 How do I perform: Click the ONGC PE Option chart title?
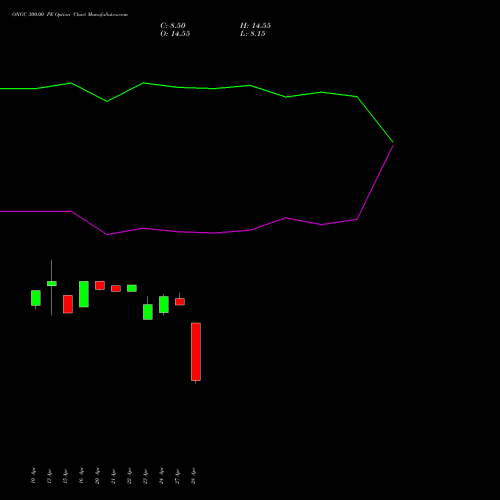point(70,14)
